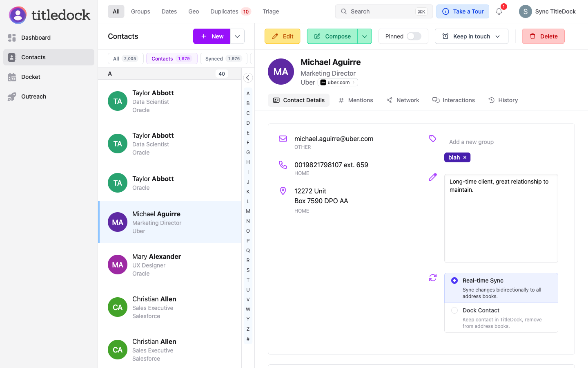
Task: Click the phone icon beside the number
Action: [x=283, y=165]
